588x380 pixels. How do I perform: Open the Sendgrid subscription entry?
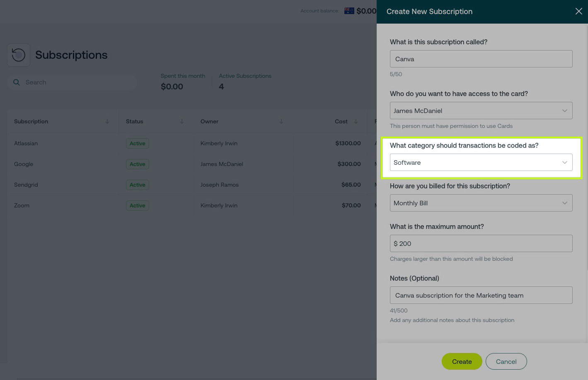pyautogui.click(x=26, y=185)
